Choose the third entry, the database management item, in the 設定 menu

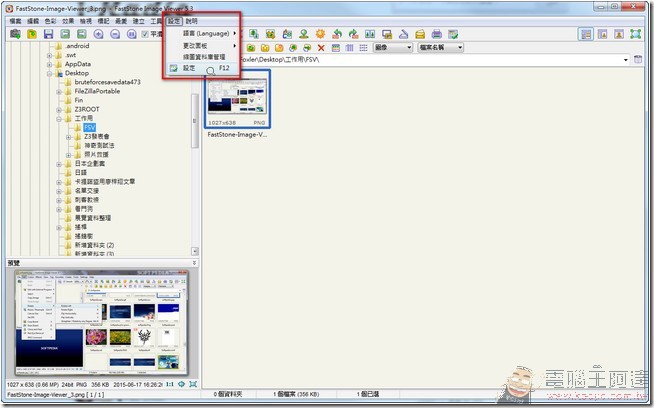coord(202,56)
